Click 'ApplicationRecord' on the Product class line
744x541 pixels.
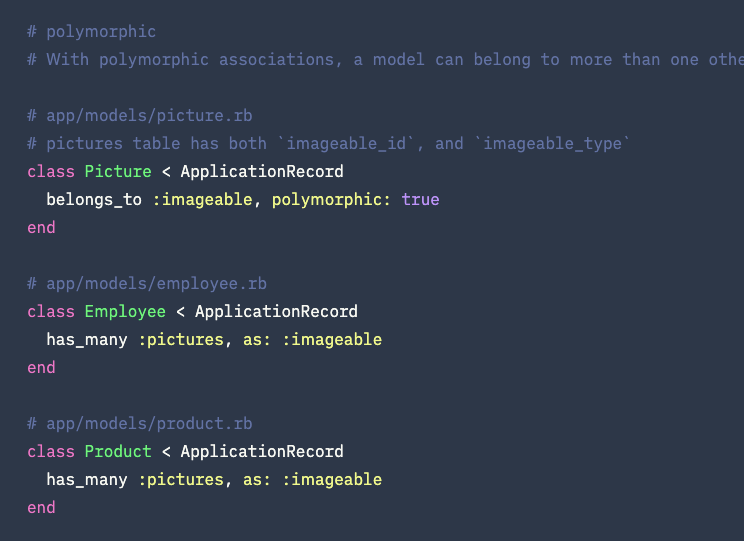pos(262,452)
